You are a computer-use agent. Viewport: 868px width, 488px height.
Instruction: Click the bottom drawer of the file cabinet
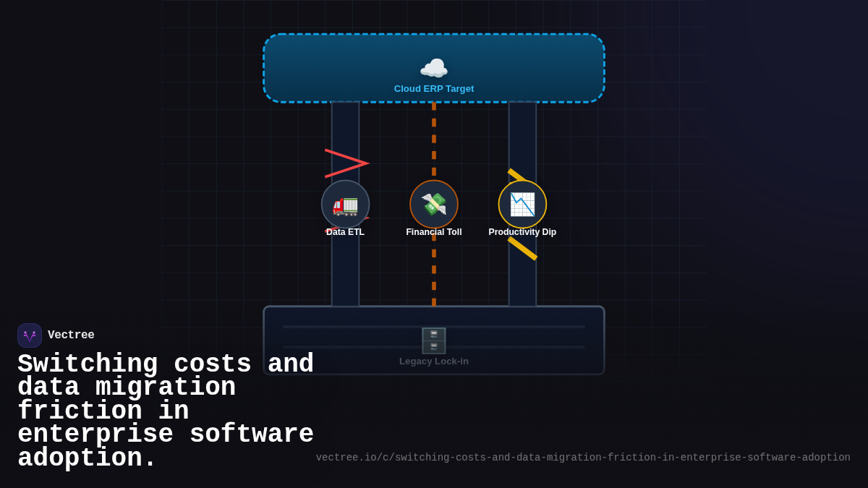tap(433, 347)
